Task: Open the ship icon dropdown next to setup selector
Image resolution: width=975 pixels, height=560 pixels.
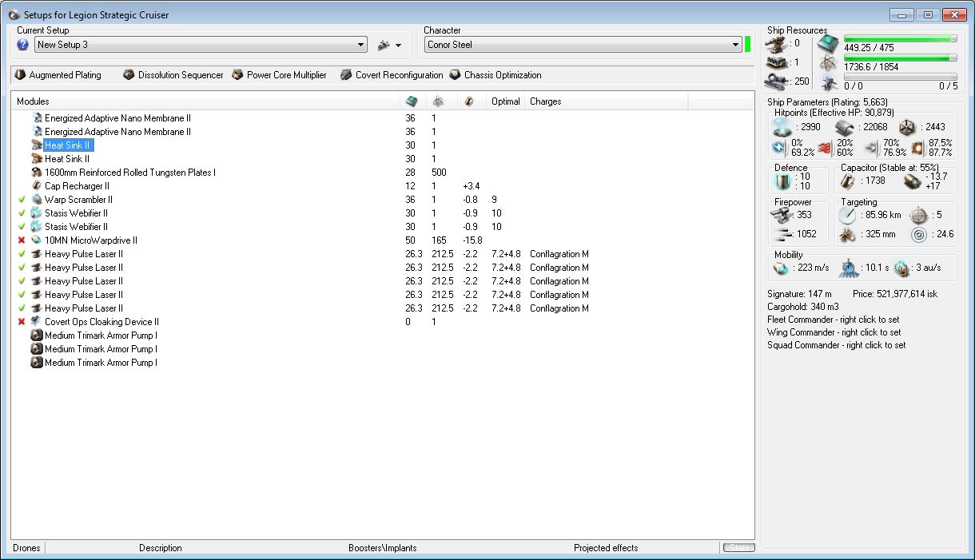Action: coord(390,45)
